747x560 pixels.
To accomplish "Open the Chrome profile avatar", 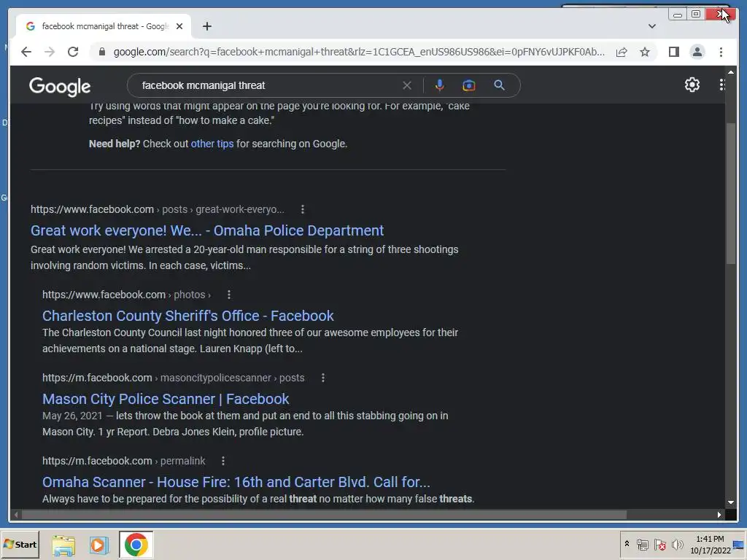I will click(x=697, y=52).
